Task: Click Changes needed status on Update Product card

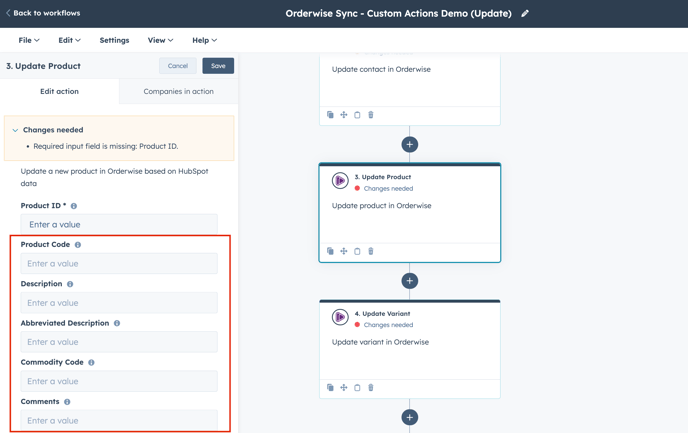Action: coord(388,189)
